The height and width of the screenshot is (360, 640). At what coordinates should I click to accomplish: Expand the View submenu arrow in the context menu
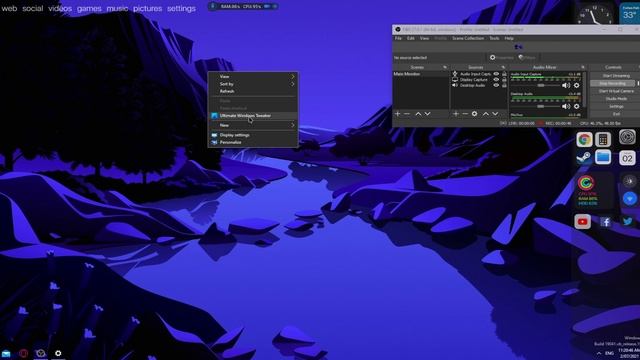[x=293, y=76]
